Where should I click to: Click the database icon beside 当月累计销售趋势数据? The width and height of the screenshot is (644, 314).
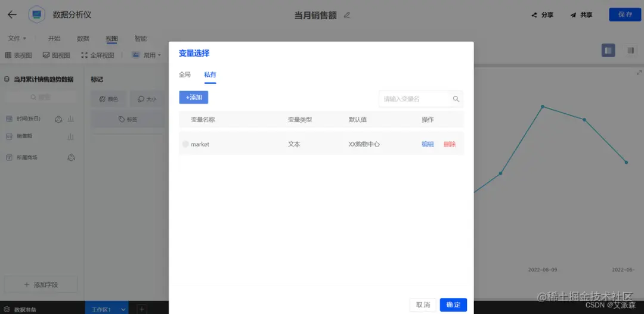point(7,79)
